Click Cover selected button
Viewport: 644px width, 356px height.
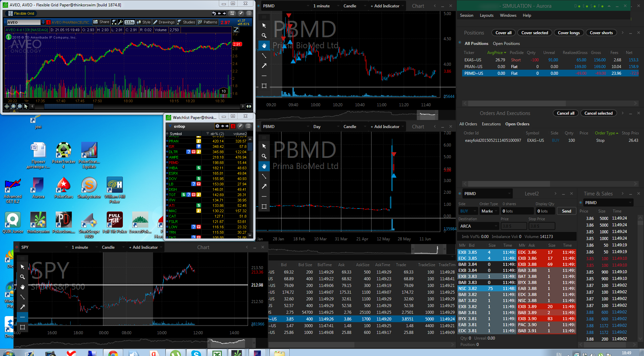[535, 33]
